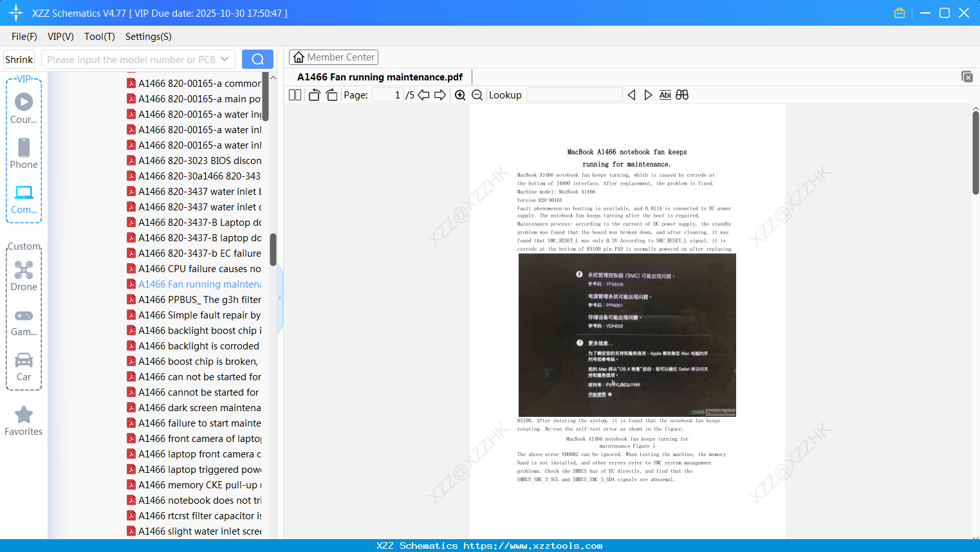This screenshot has width=980, height=552.
Task: Click the yellow toolbox icon in title bar
Action: coord(900,13)
